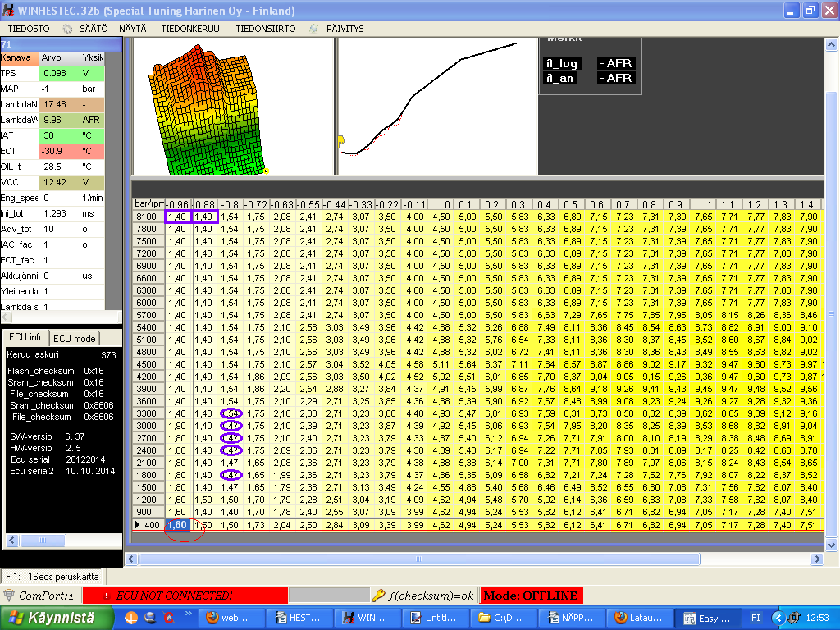Image resolution: width=840 pixels, height=630 pixels.
Task: Click the row pointer arrow beside 400
Action: tap(138, 525)
